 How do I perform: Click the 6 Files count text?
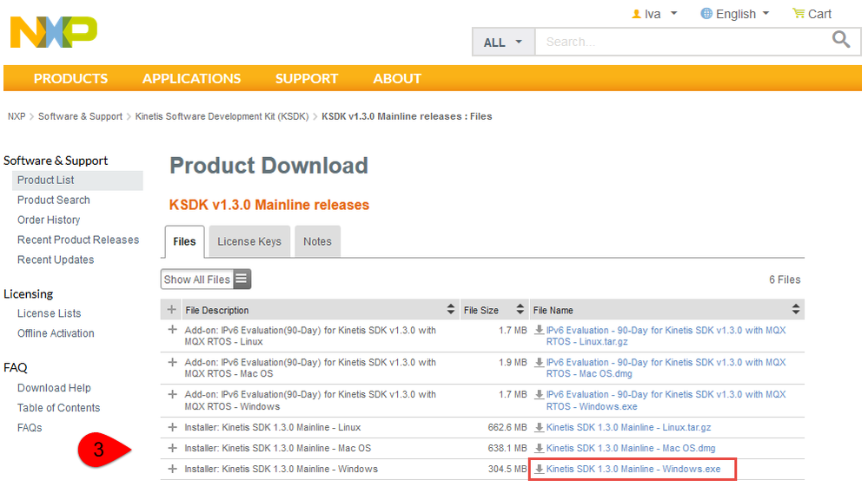pyautogui.click(x=785, y=280)
